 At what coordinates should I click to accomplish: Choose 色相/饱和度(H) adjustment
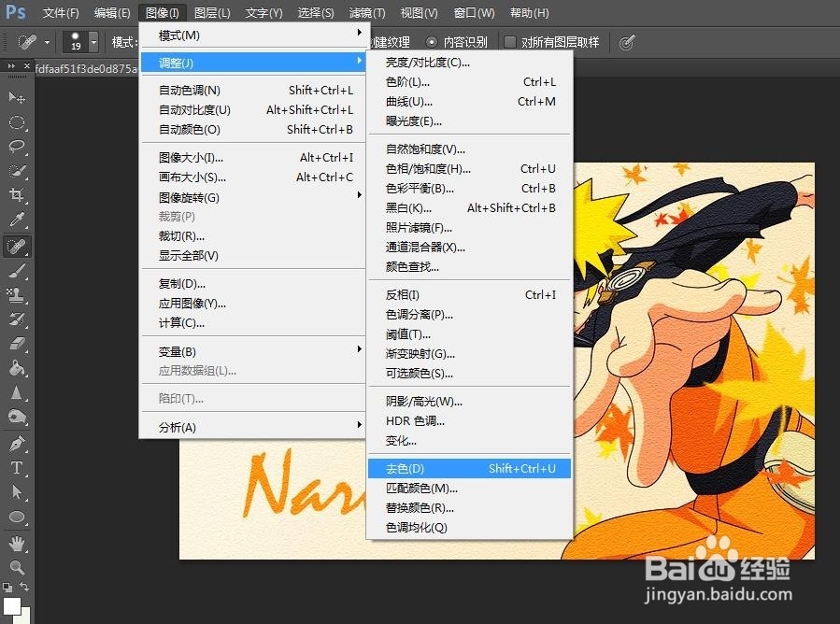tap(469, 169)
